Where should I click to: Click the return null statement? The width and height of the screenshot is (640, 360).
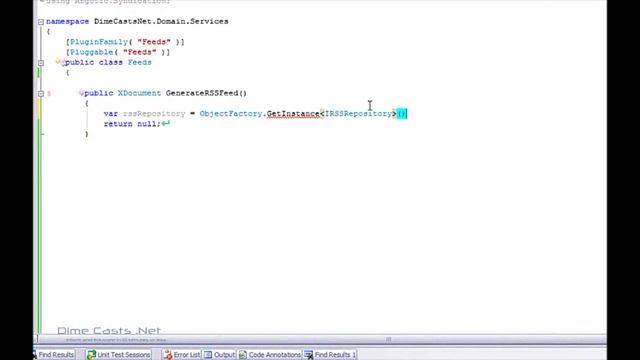click(132, 124)
